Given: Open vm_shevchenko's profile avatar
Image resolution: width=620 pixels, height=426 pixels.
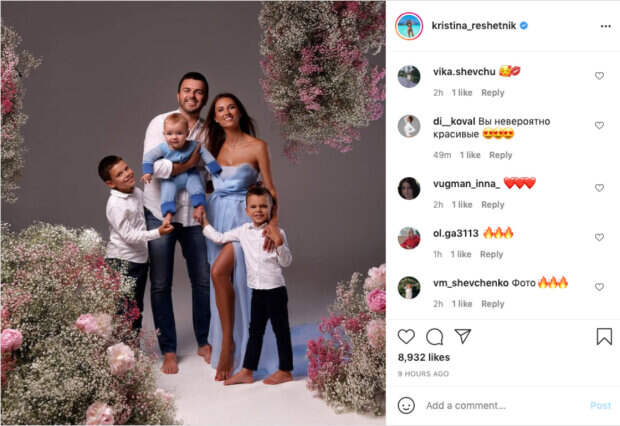Looking at the screenshot, I should pyautogui.click(x=409, y=287).
